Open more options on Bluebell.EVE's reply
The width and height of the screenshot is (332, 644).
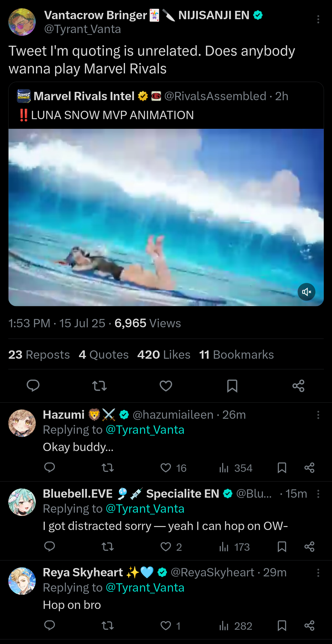pos(318,494)
